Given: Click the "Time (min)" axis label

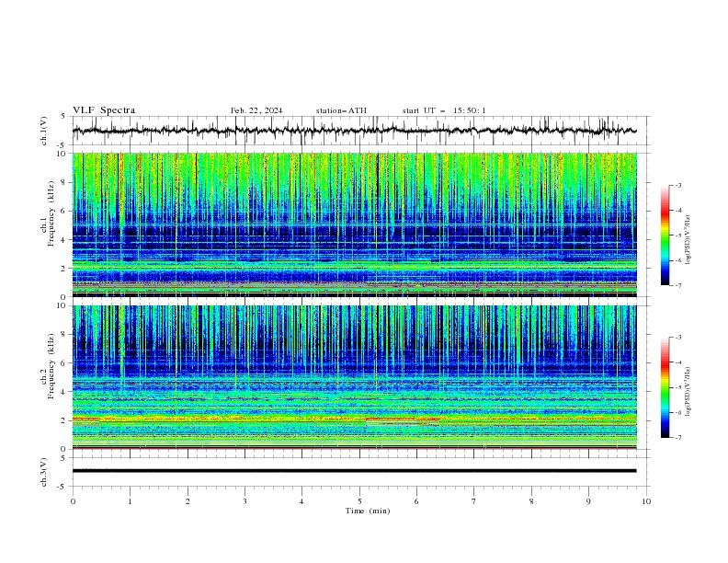Looking at the screenshot, I should (x=368, y=511).
